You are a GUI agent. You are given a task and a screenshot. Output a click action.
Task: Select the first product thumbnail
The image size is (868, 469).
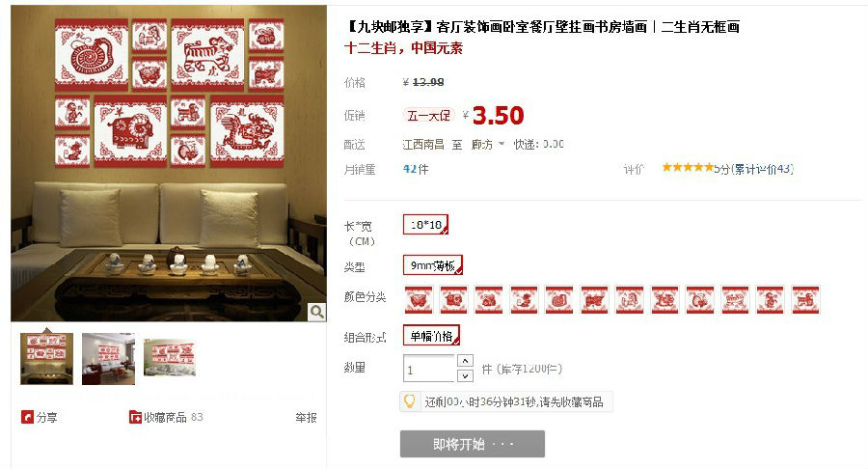pos(46,358)
